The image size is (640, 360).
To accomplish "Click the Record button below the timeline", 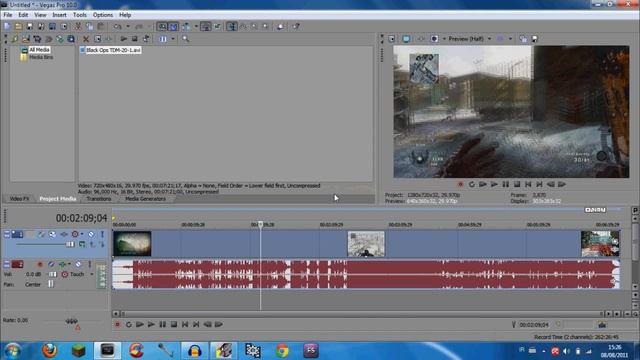I will pos(118,324).
